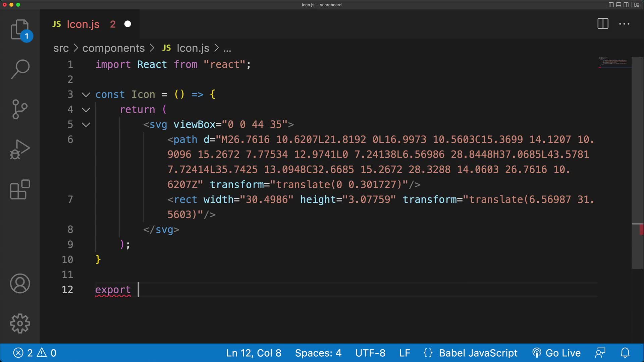Collapse the Icon arrow function on line 3

(86, 95)
